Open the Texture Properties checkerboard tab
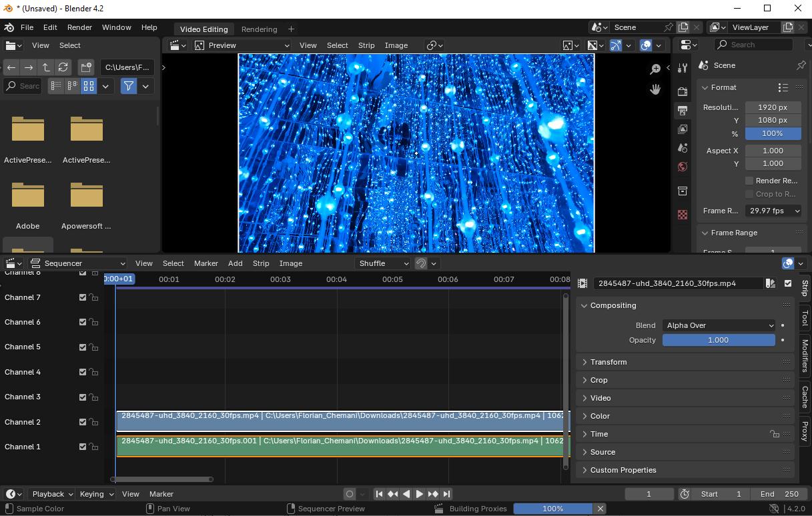Viewport: 812px width, 516px height. point(682,214)
